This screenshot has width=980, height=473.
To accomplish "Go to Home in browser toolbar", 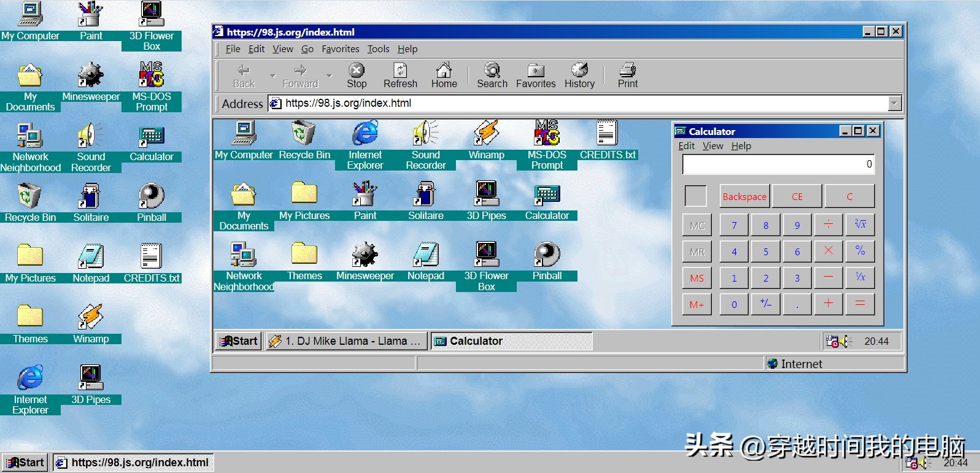I will pos(444,76).
